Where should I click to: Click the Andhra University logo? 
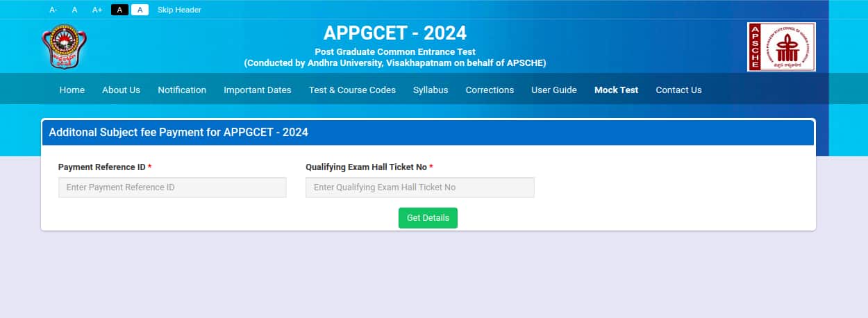click(x=65, y=47)
